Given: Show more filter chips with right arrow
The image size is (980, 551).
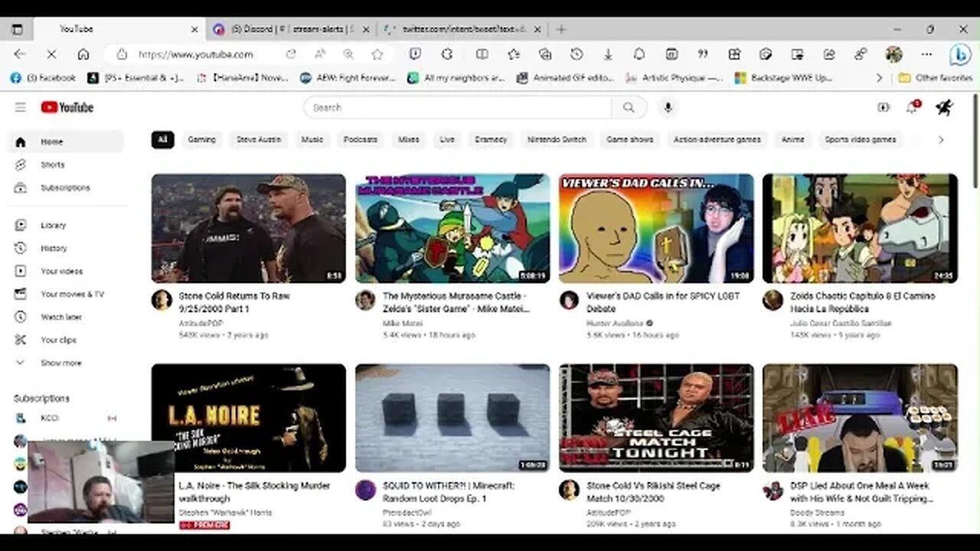Looking at the screenshot, I should coord(941,139).
